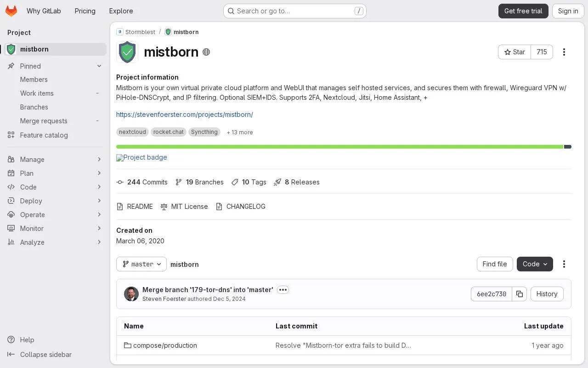Expand commit message ellipsis toggle
The height and width of the screenshot is (368, 588).
coord(283,290)
